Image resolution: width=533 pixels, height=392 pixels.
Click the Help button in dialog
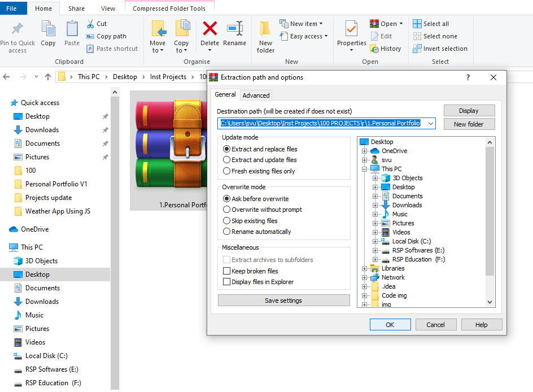pos(481,325)
